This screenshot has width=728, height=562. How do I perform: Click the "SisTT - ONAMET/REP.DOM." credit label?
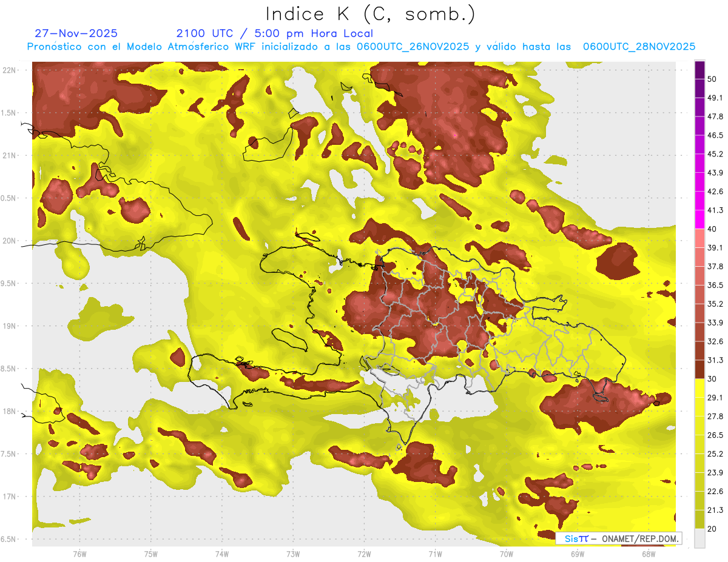coord(619,538)
